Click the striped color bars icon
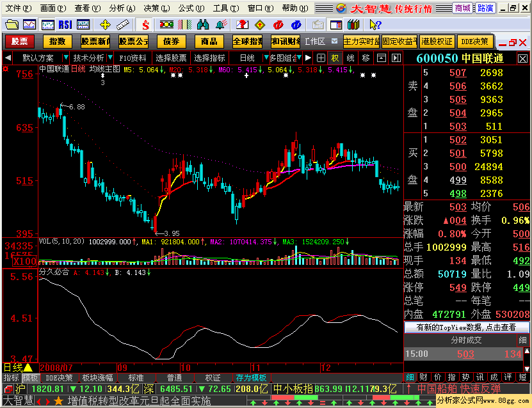The image size is (532, 408). (184, 25)
